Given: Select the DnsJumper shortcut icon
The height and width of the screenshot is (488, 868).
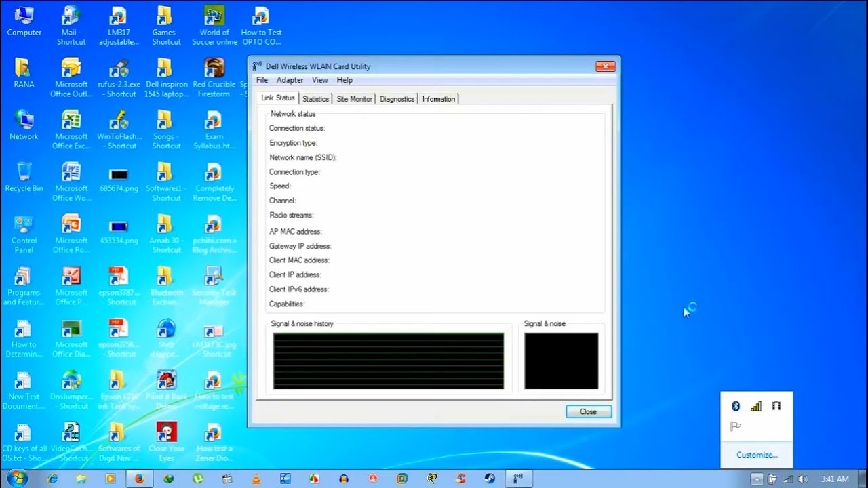Looking at the screenshot, I should pyautogui.click(x=71, y=390).
